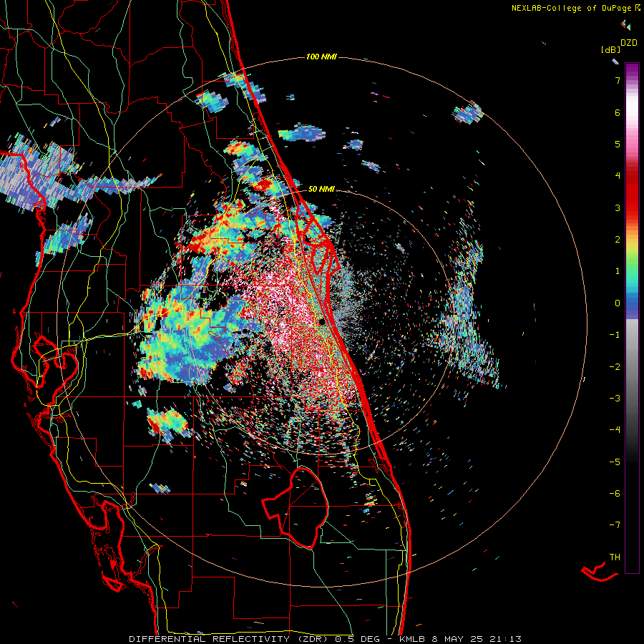The height and width of the screenshot is (644, 644).
Task: Click the "-4" tick label on the color scale
Action: tap(615, 429)
